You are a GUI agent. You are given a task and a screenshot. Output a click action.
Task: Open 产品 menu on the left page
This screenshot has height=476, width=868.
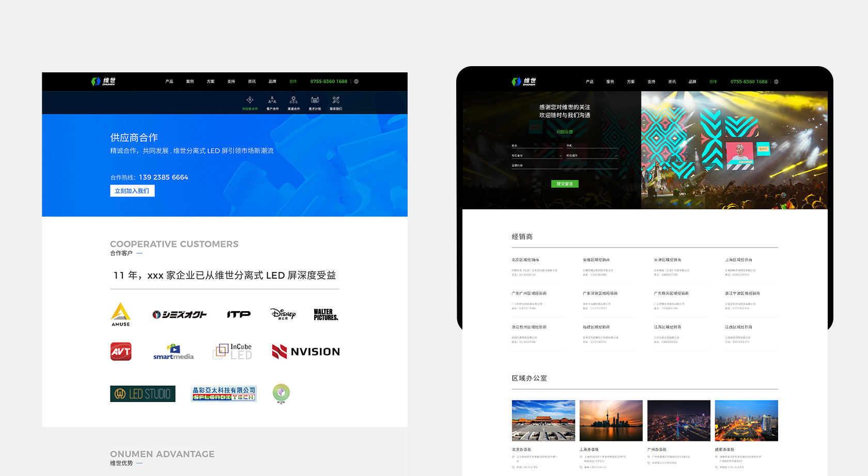[169, 82]
